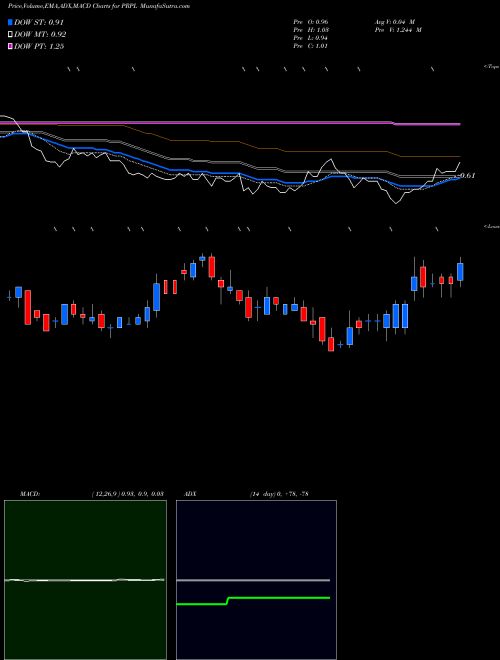
Task: Click the white DOW MT legend swatch
Action: click(x=10, y=35)
